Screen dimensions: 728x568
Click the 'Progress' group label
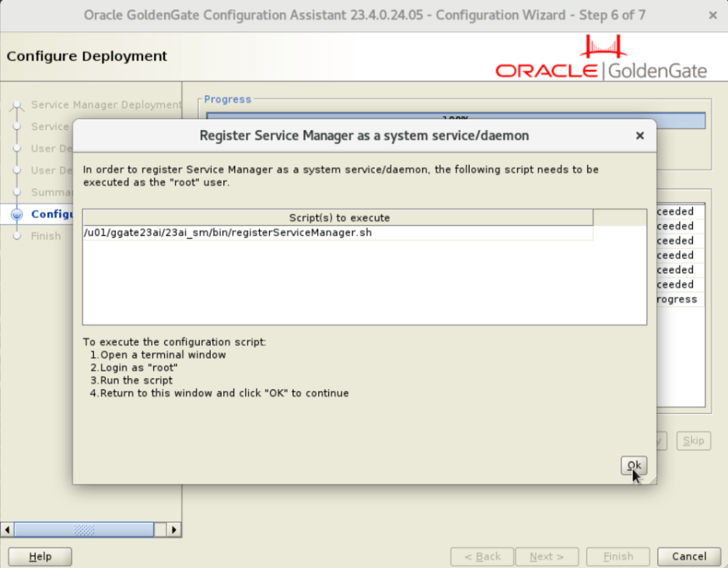coord(227,100)
